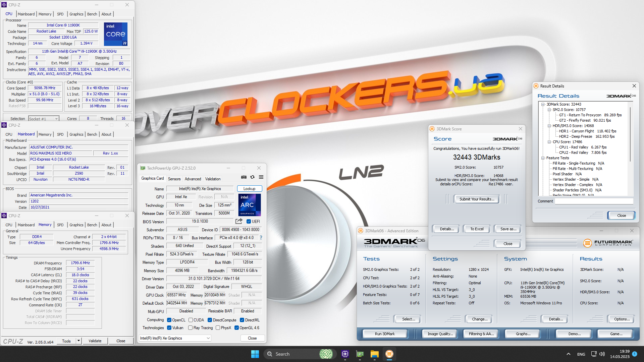The width and height of the screenshot is (644, 362).
Task: Take a GPU-Z screenshot with the camera icon
Action: [x=244, y=177]
